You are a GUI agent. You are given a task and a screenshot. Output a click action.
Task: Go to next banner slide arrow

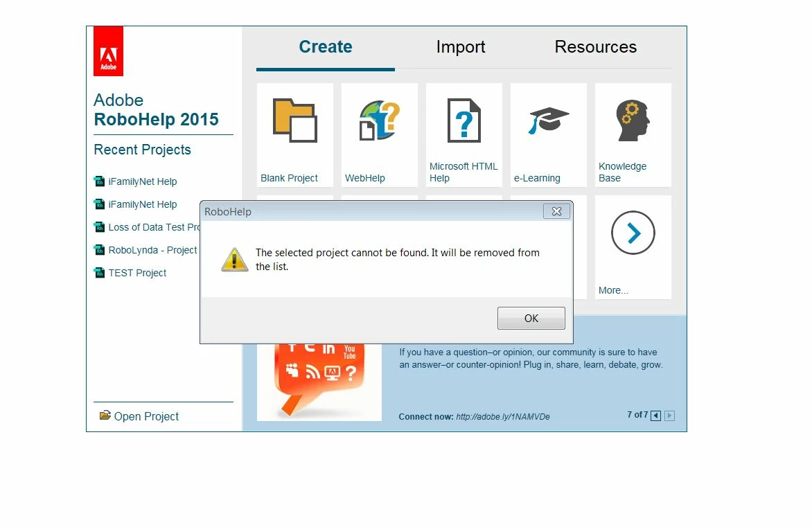click(x=669, y=416)
